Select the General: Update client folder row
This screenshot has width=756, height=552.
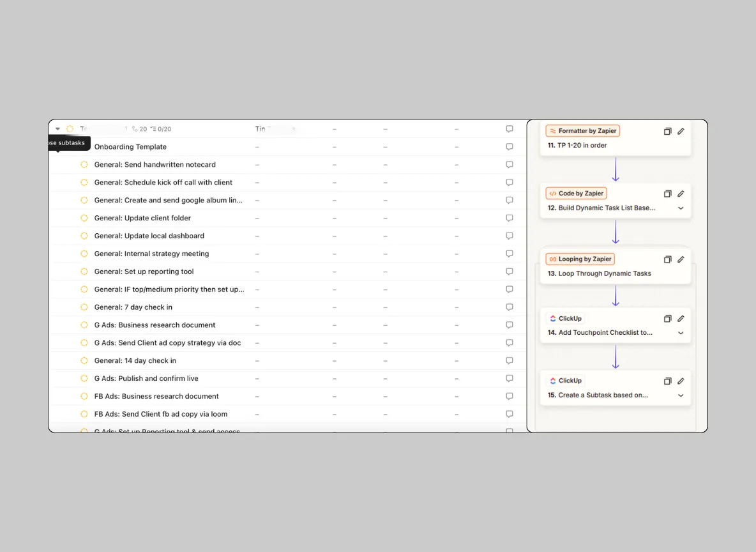pyautogui.click(x=142, y=218)
